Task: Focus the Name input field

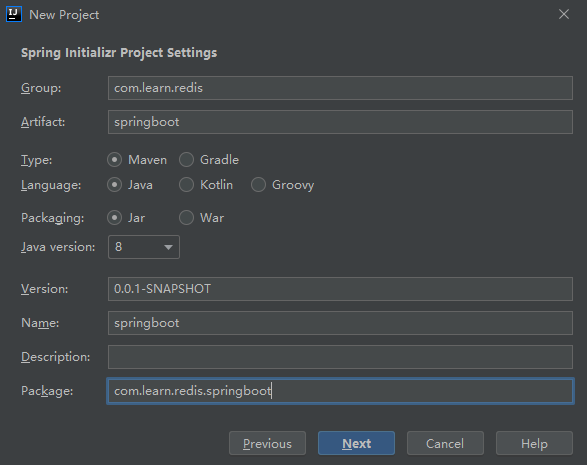Action: [340, 323]
